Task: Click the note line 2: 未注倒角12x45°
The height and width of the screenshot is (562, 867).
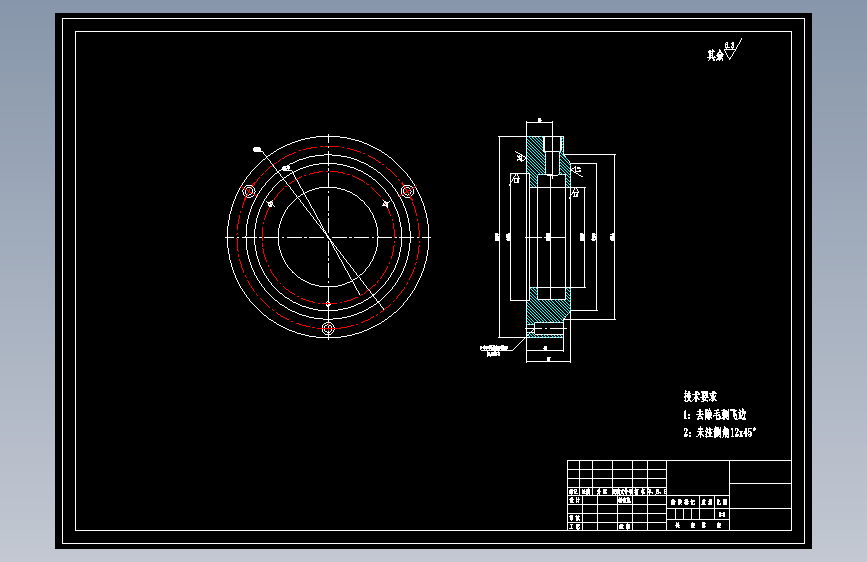Action: click(x=719, y=433)
